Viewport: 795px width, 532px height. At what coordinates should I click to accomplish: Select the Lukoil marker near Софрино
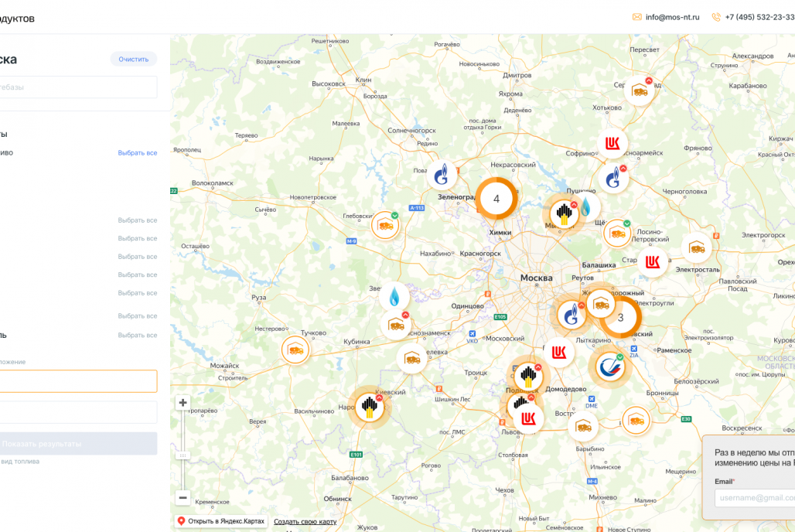pyautogui.click(x=612, y=144)
